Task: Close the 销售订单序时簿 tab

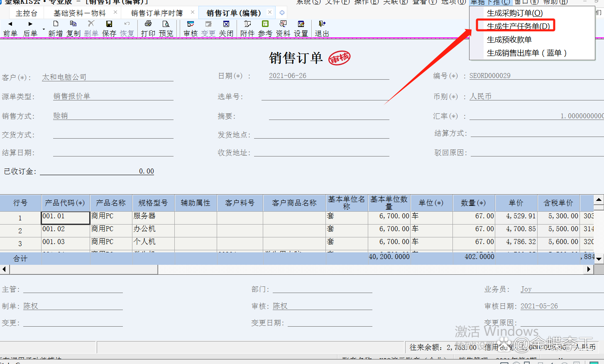Action: (x=193, y=12)
